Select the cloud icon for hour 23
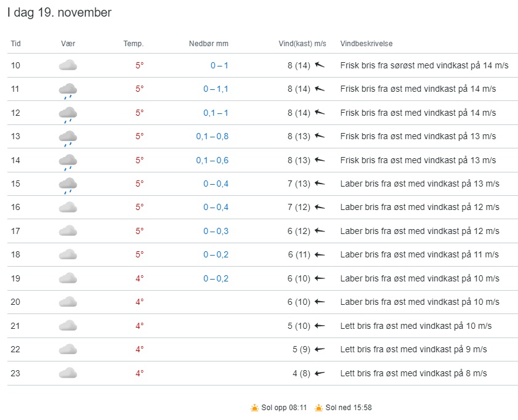Image resolution: width=518 pixels, height=420 pixels. (68, 373)
